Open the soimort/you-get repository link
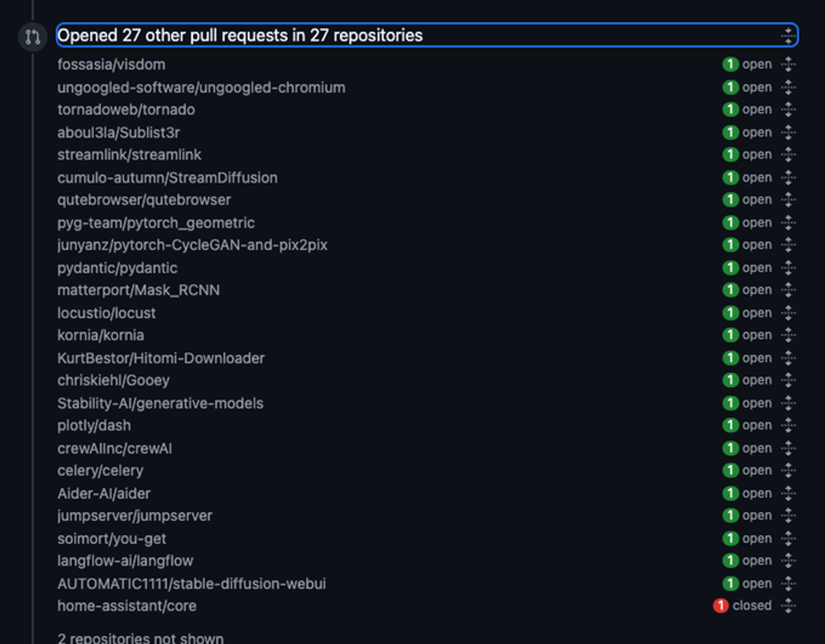 tap(111, 539)
